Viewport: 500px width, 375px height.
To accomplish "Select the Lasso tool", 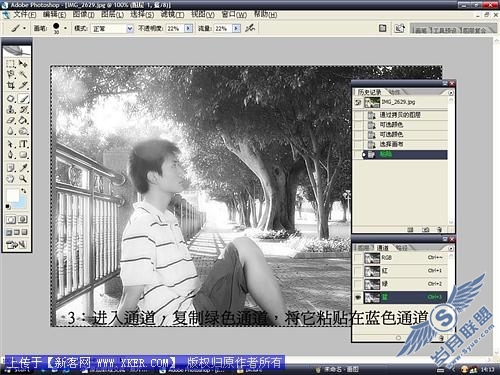I will (x=11, y=74).
